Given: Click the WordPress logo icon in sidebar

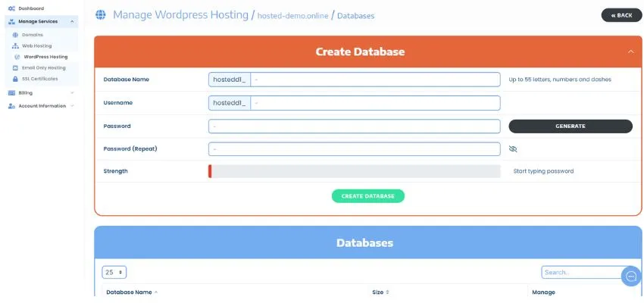Looking at the screenshot, I should tap(17, 57).
